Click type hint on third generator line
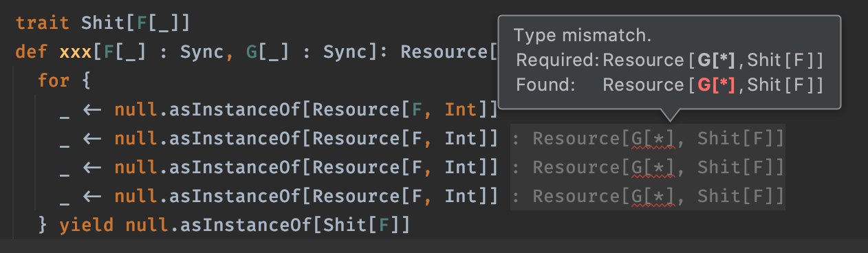Viewport: 868px width, 253px height. pos(647,168)
